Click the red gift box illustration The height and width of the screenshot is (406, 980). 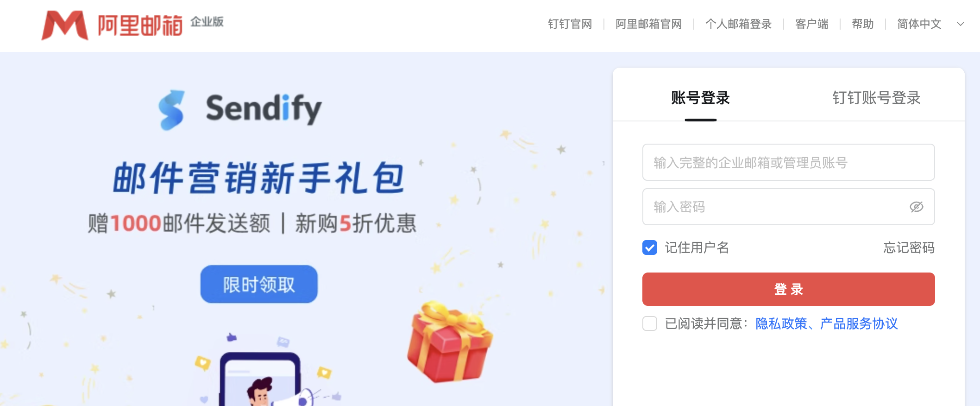tap(450, 342)
